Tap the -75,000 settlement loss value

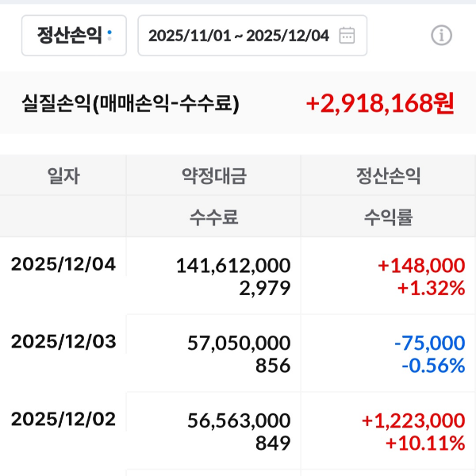tap(429, 343)
